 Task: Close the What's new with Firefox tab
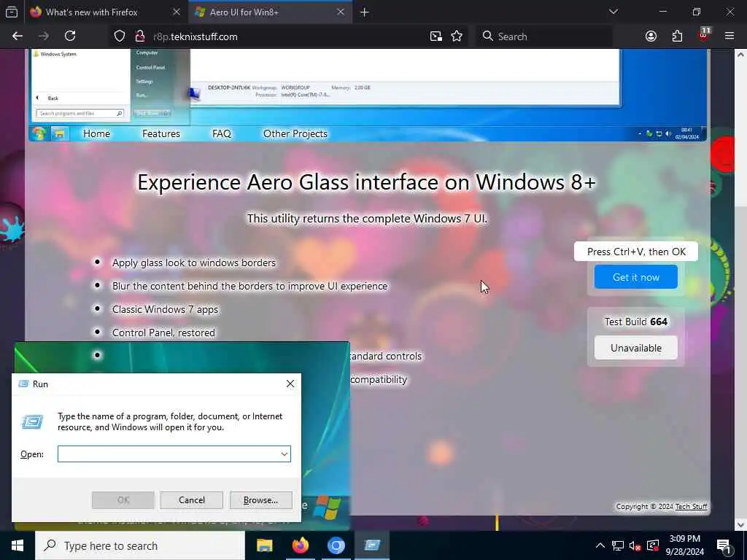177,12
